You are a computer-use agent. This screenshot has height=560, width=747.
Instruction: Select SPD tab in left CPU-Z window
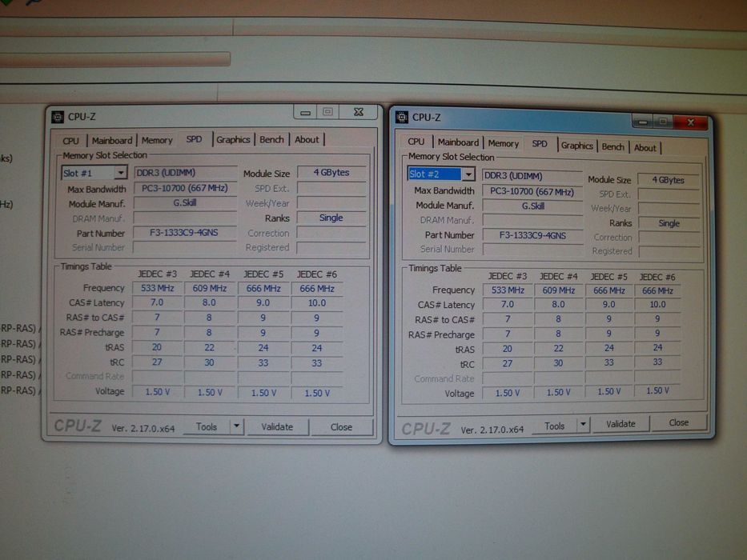coord(194,139)
